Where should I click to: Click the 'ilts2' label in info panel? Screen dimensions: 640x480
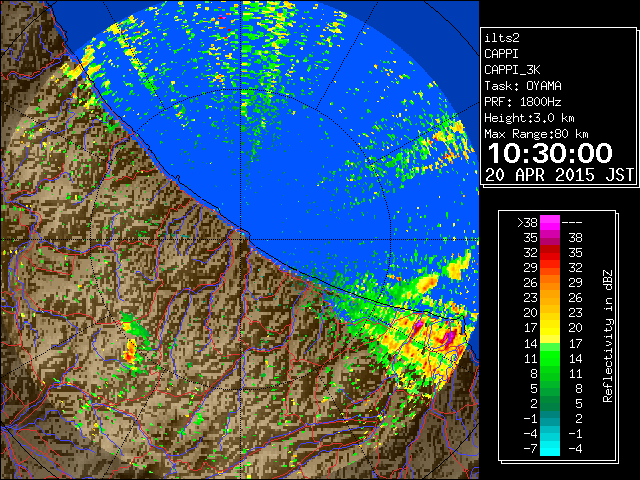point(502,38)
